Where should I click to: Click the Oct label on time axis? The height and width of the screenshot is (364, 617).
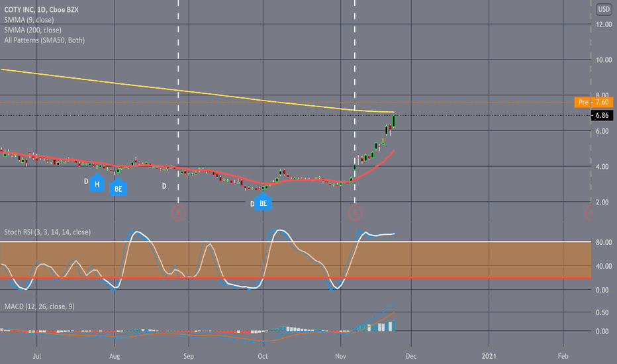(262, 356)
